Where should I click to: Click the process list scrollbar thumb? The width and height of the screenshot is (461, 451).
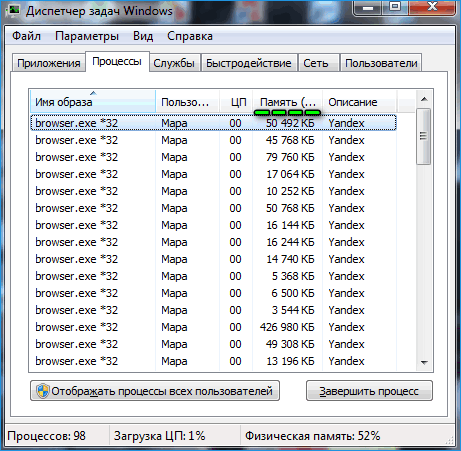424,136
